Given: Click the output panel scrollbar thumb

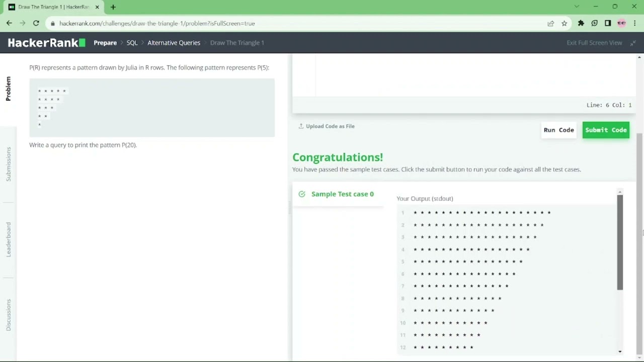Looking at the screenshot, I should click(620, 242).
